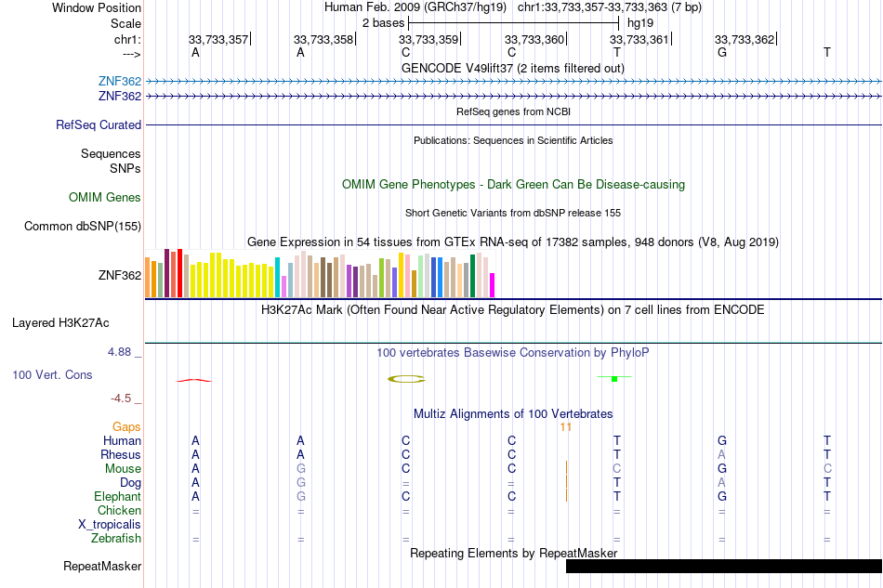Open the Layered H3K27Ac track label
This screenshot has height=588, width=883.
pyautogui.click(x=60, y=323)
